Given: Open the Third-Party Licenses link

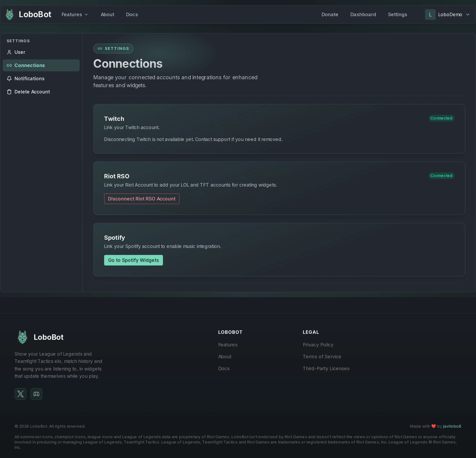Looking at the screenshot, I should [326, 369].
